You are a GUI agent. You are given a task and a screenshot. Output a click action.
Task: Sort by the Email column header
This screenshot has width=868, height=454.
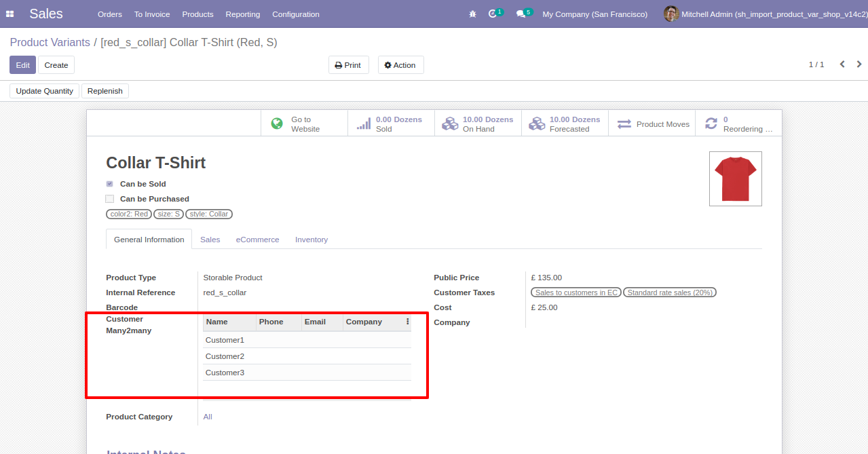click(322, 322)
